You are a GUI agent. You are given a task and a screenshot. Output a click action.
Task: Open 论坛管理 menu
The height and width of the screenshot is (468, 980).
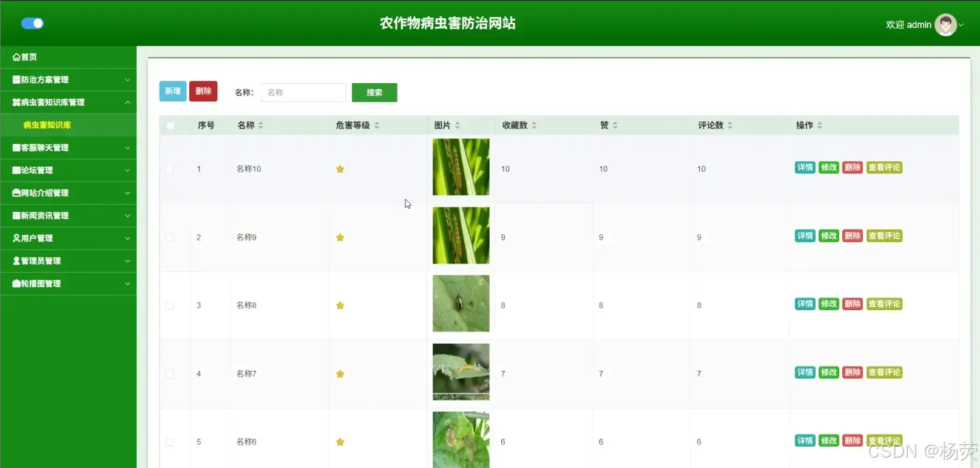tap(68, 170)
